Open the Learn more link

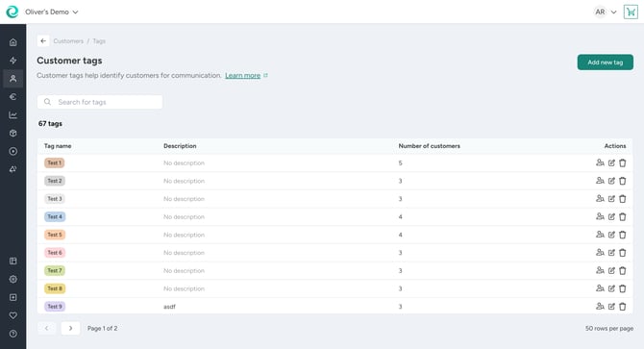[243, 76]
